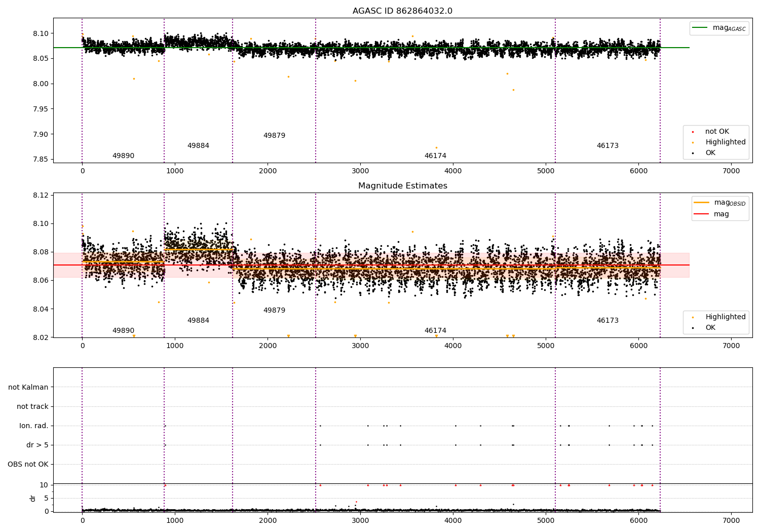
Task: Click y-axis tick 7.90 in top plot
Action: tap(41, 134)
